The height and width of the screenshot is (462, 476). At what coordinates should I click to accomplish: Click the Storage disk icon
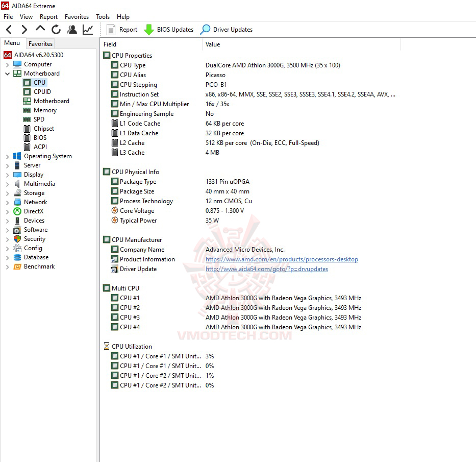coord(17,193)
